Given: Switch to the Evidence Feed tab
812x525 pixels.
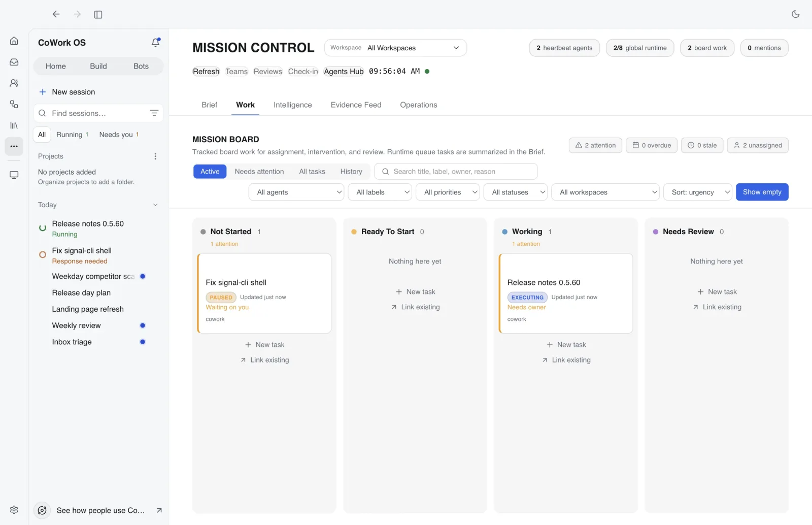Looking at the screenshot, I should tap(356, 105).
